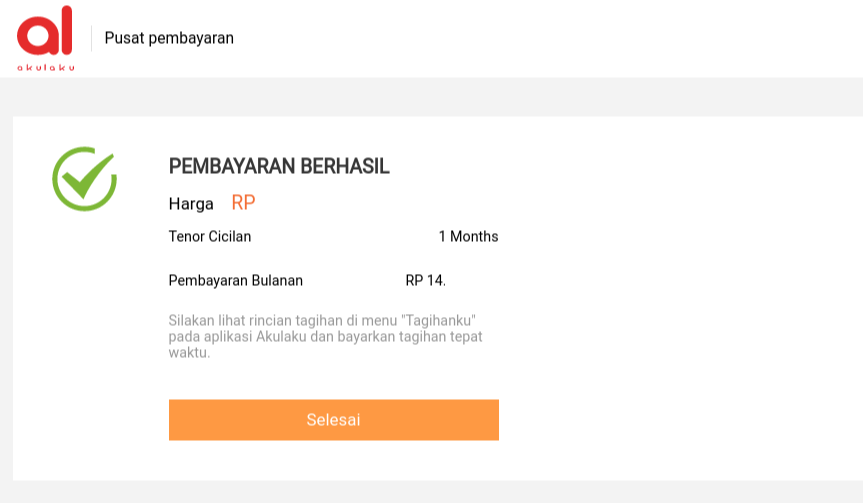Click the green success checkmark icon
This screenshot has height=503, width=863.
[84, 178]
